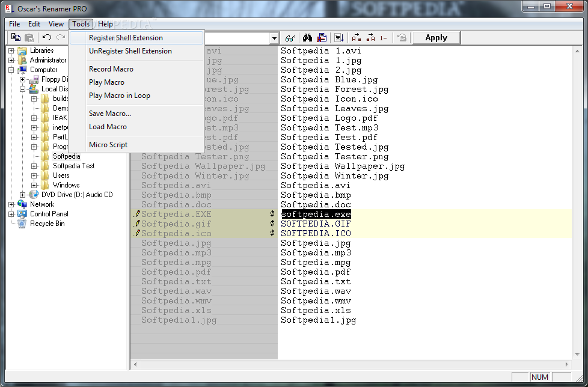Image resolution: width=588 pixels, height=387 pixels.
Task: Open the File menu
Action: coord(14,24)
